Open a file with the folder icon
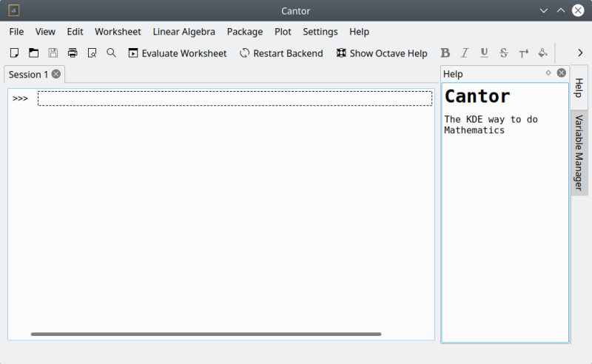The width and height of the screenshot is (592, 364). coord(33,53)
